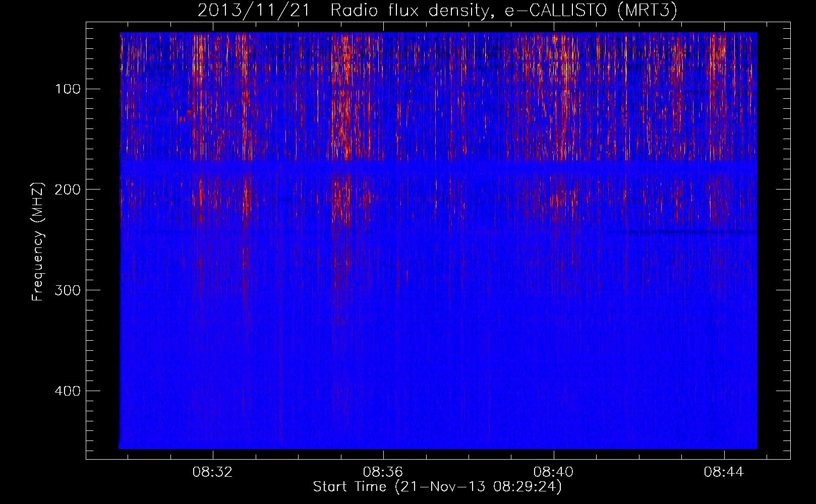Click the 08:36 time tick label
The height and width of the screenshot is (504, 816).
(383, 472)
